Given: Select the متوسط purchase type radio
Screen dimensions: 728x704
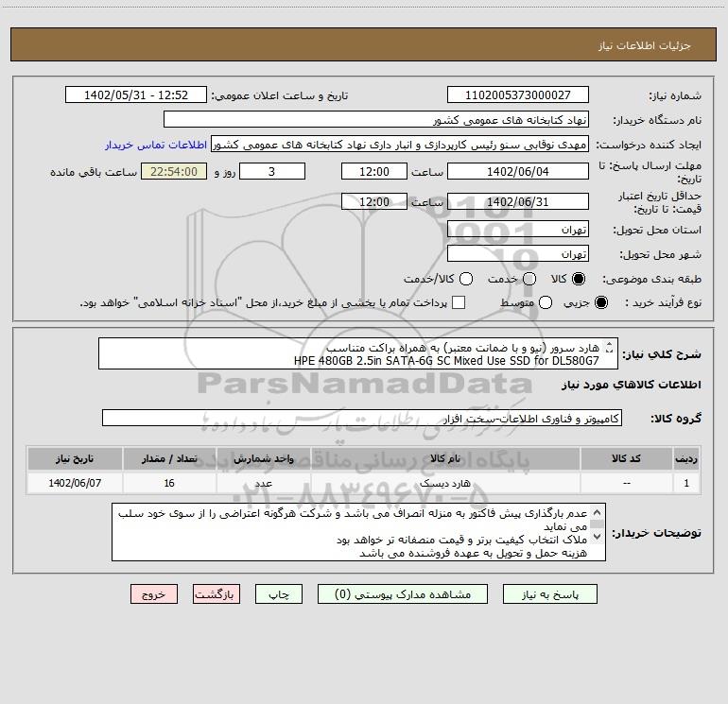Looking at the screenshot, I should tap(546, 302).
